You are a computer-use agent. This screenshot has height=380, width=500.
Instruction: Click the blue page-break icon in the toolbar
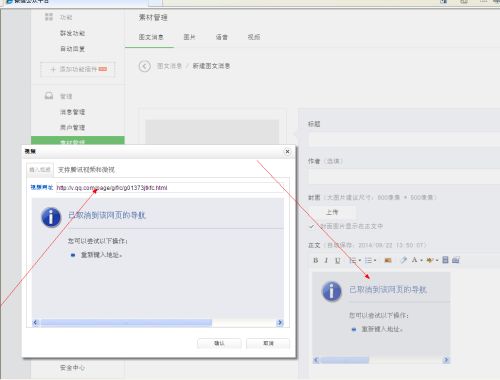point(445,260)
